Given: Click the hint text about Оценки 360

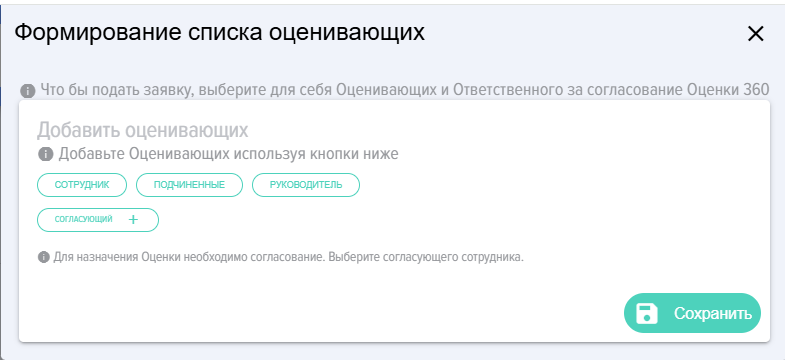Looking at the screenshot, I should click(x=405, y=90).
